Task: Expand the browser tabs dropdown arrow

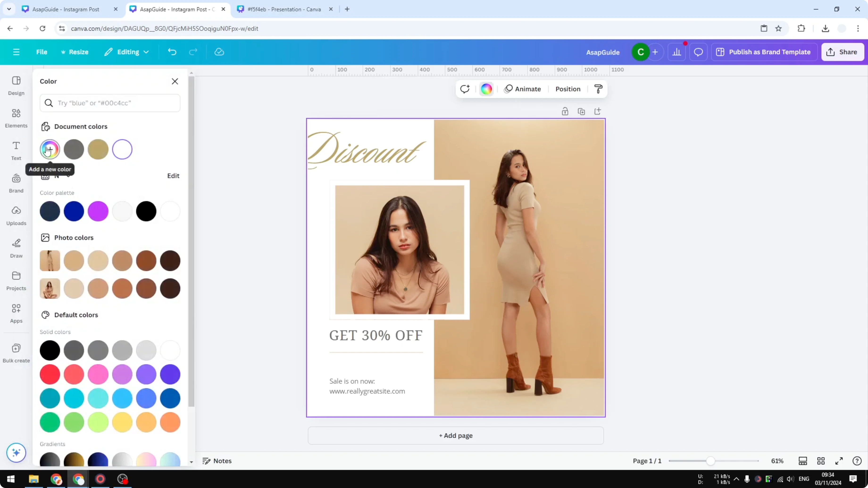Action: pyautogui.click(x=9, y=9)
